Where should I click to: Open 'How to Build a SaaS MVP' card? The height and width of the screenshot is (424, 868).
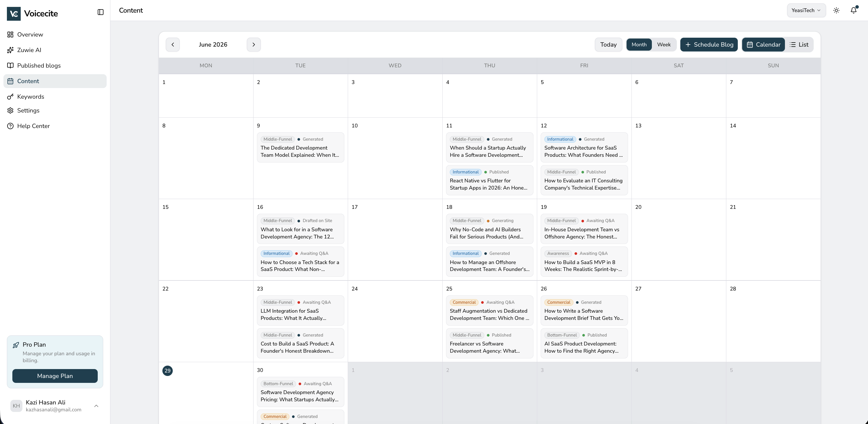tap(584, 261)
